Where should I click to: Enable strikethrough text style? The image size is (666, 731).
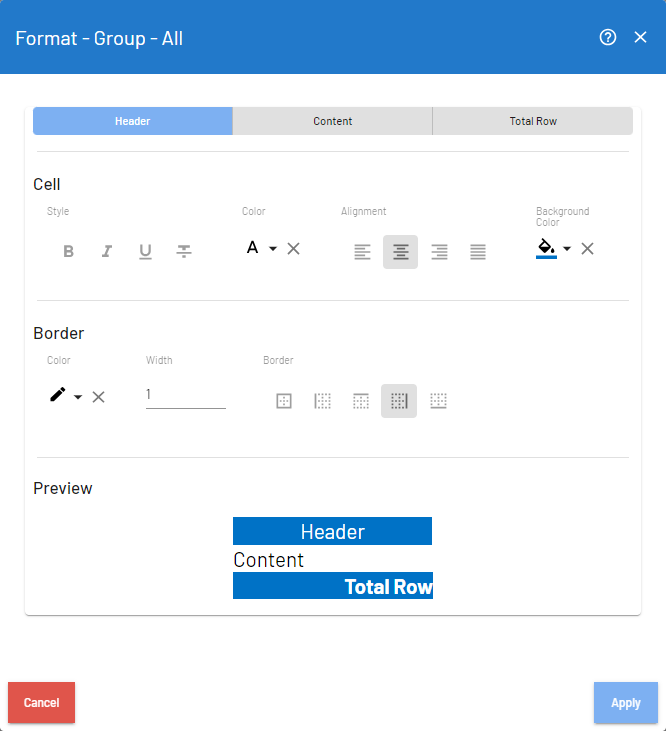[x=184, y=252]
